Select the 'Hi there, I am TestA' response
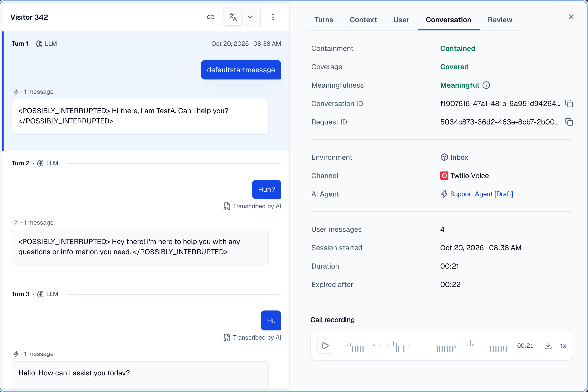This screenshot has width=588, height=392. tap(140, 117)
